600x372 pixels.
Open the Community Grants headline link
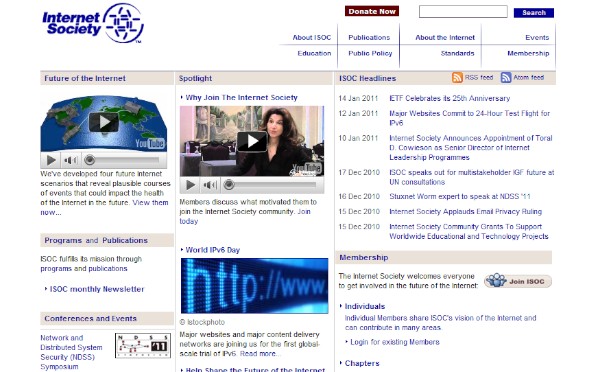tap(469, 232)
